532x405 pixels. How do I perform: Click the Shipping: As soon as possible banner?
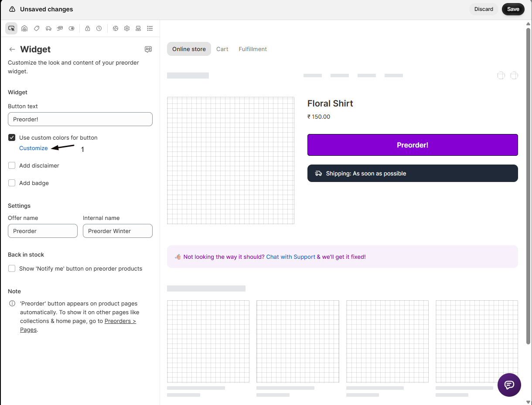point(413,173)
